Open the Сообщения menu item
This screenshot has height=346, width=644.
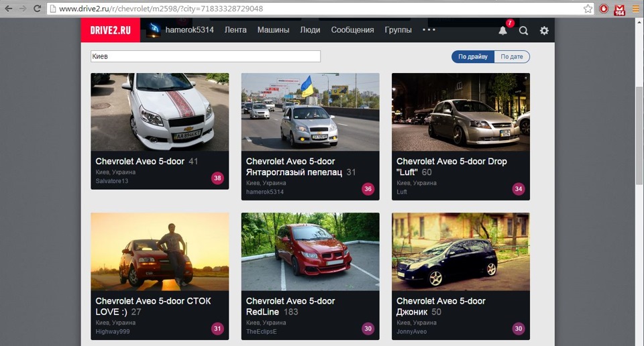point(352,30)
